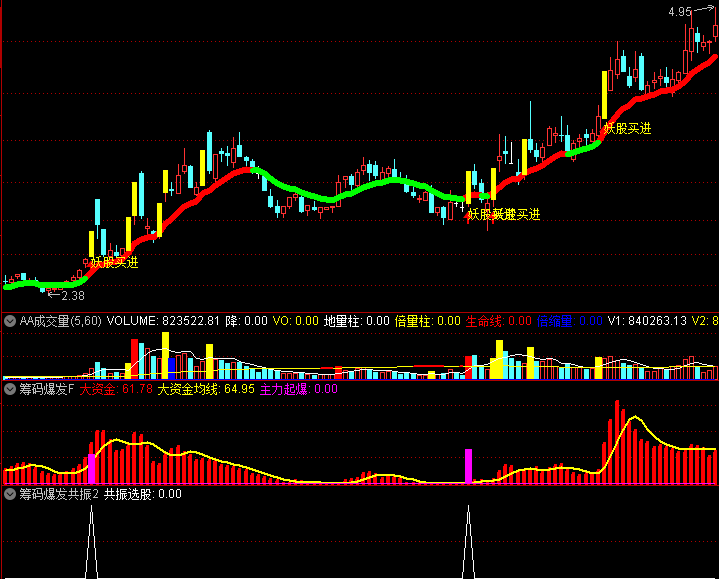Image resolution: width=719 pixels, height=579 pixels.
Task: Click the 筹码爆发F indicator title
Action: coord(46,389)
